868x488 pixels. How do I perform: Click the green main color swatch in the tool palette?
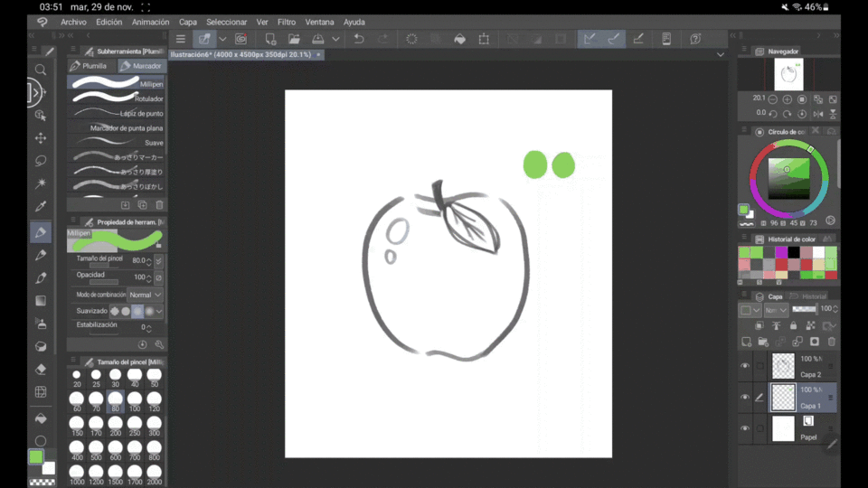36,456
